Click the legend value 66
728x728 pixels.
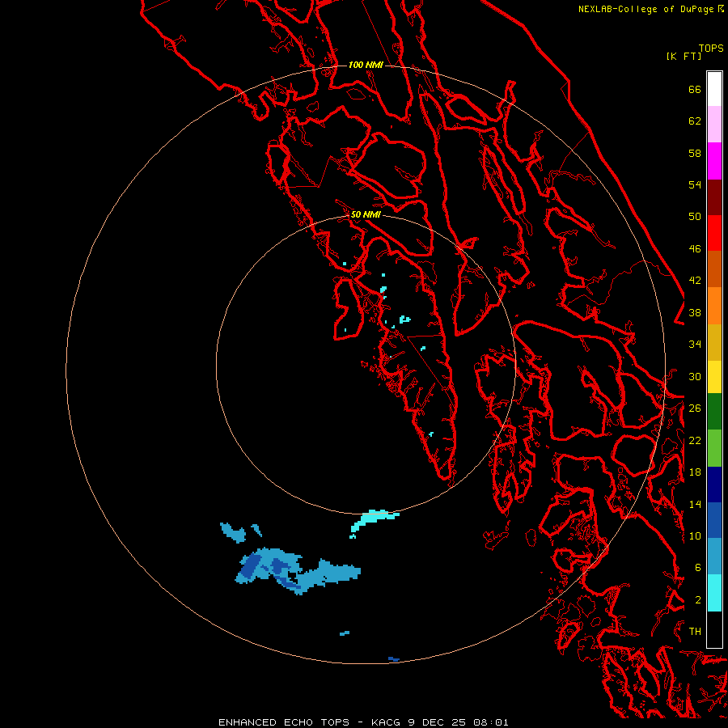tap(695, 89)
